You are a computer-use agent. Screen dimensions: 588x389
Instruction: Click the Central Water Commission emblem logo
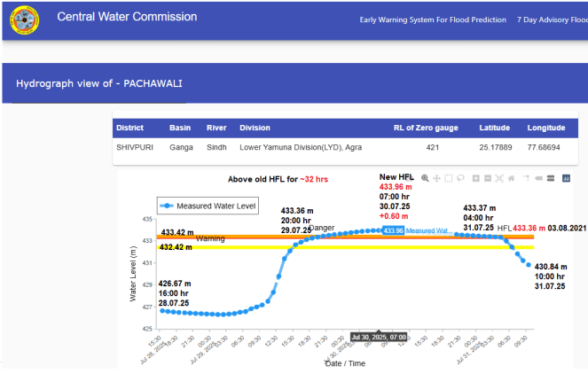(24, 20)
